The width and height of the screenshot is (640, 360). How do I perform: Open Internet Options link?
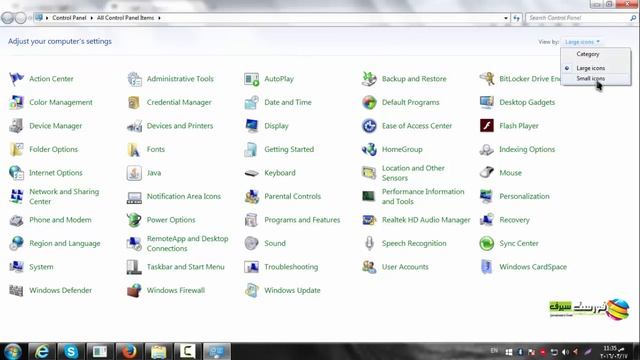point(56,173)
